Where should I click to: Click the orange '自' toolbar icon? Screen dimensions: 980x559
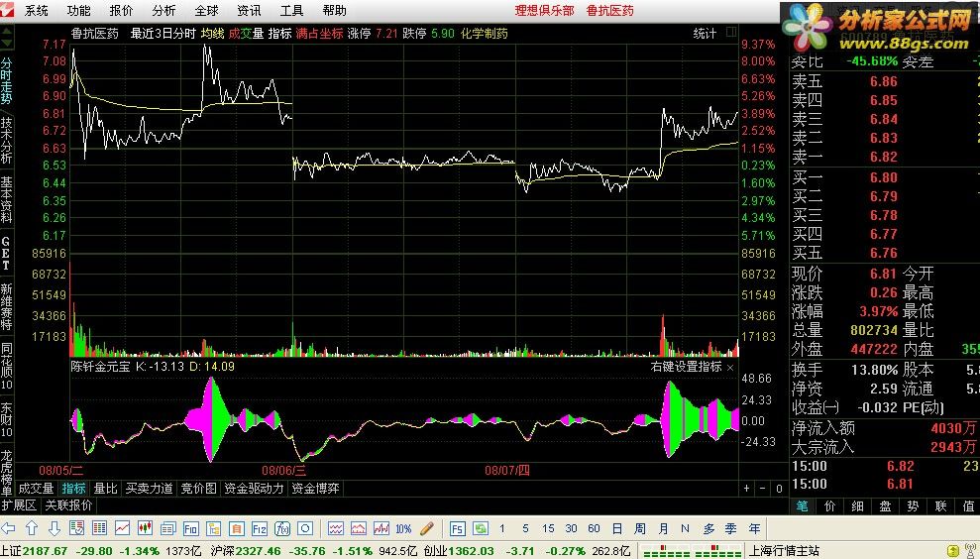[x=236, y=528]
